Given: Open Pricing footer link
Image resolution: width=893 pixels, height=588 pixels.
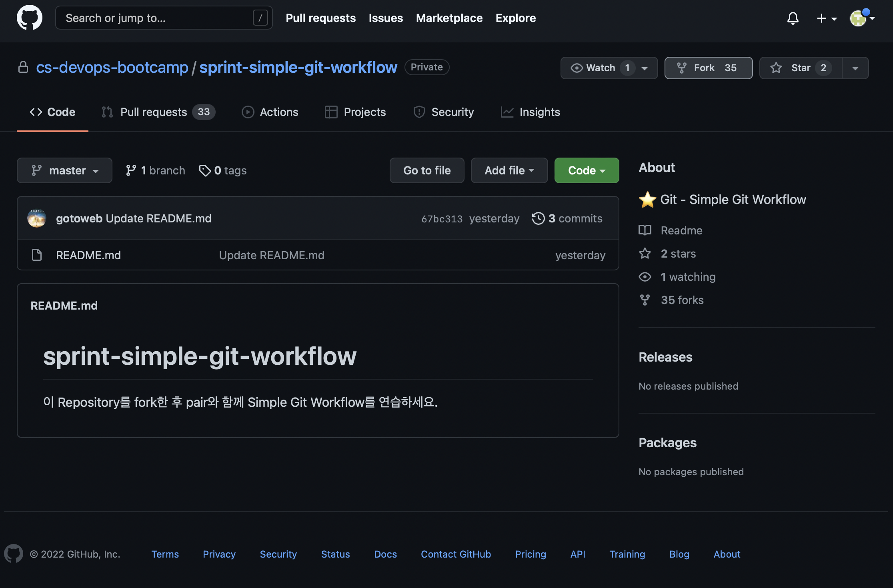Looking at the screenshot, I should 531,554.
